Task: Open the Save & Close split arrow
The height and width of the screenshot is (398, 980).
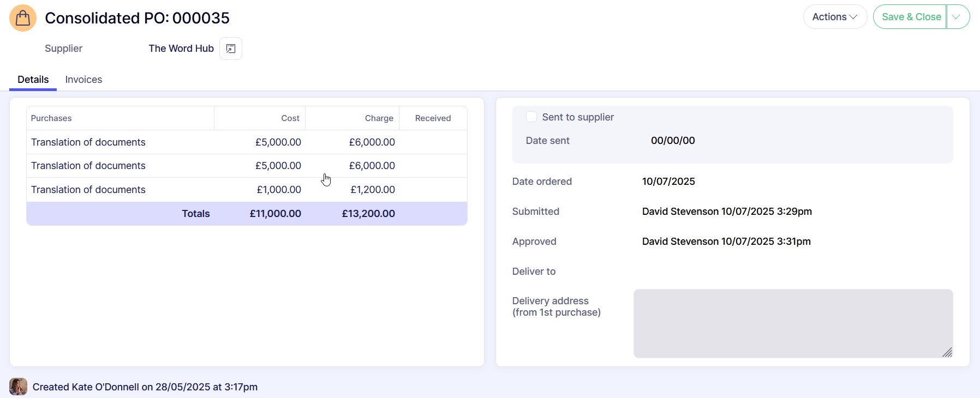Action: click(x=958, y=17)
